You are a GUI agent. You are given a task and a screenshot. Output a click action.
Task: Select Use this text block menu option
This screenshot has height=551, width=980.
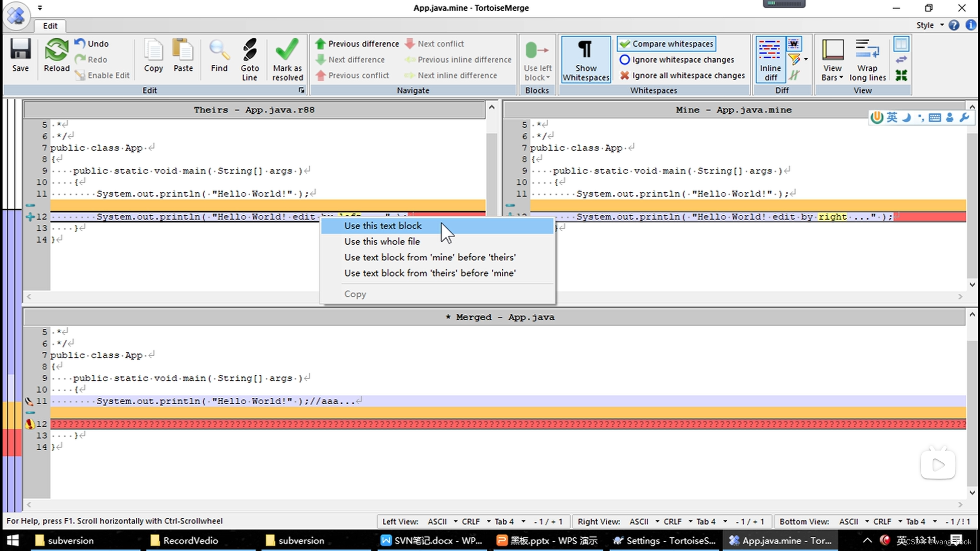point(383,226)
